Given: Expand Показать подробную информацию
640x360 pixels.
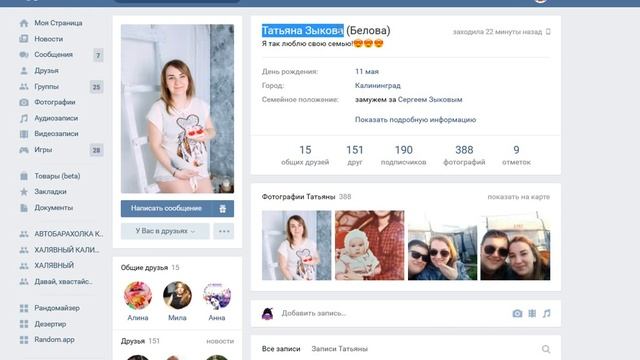Looking at the screenshot, I should tap(416, 120).
